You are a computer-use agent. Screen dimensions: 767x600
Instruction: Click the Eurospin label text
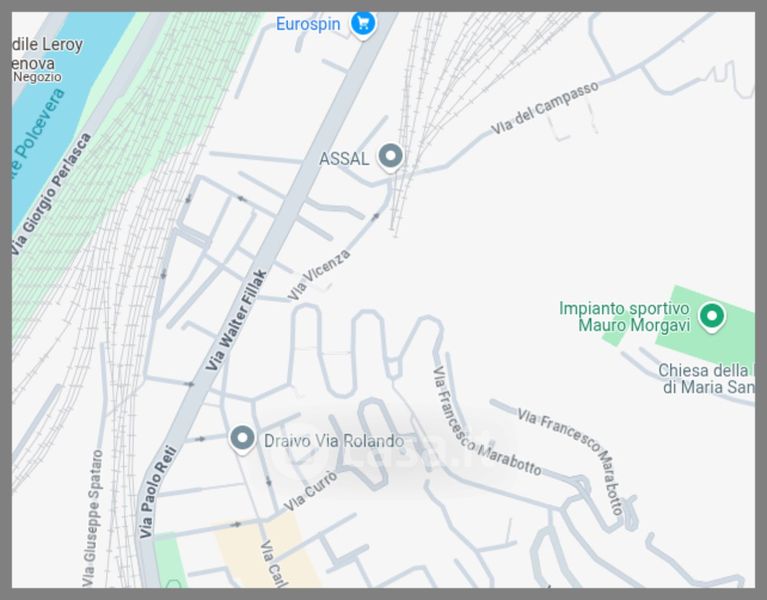click(x=308, y=24)
